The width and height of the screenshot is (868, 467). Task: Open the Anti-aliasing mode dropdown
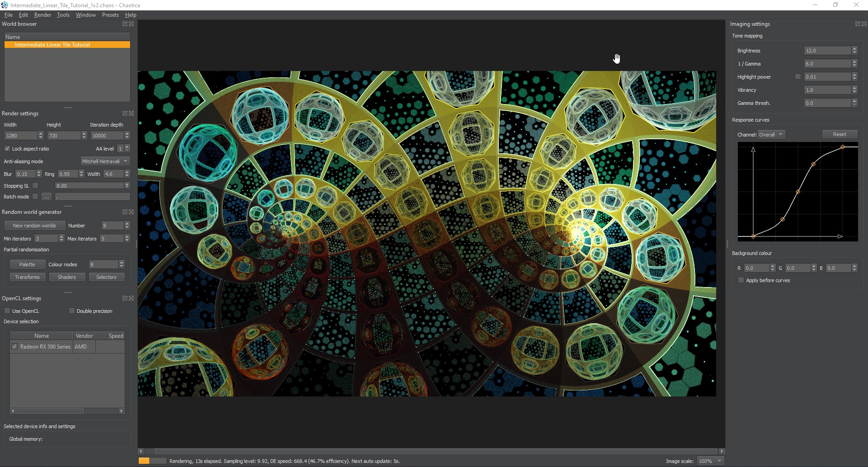[105, 161]
